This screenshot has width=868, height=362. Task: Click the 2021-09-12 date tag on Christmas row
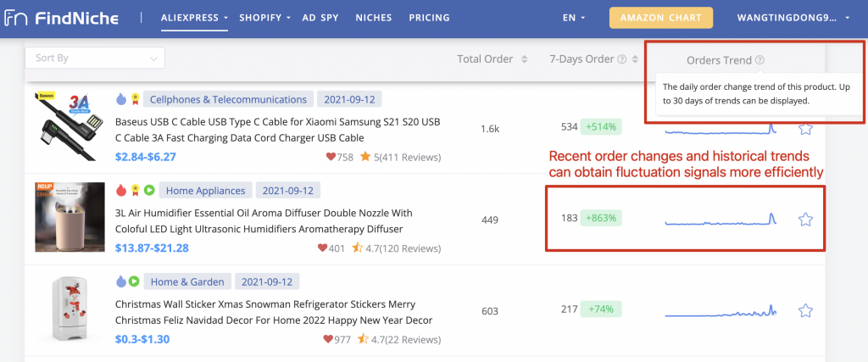267,281
